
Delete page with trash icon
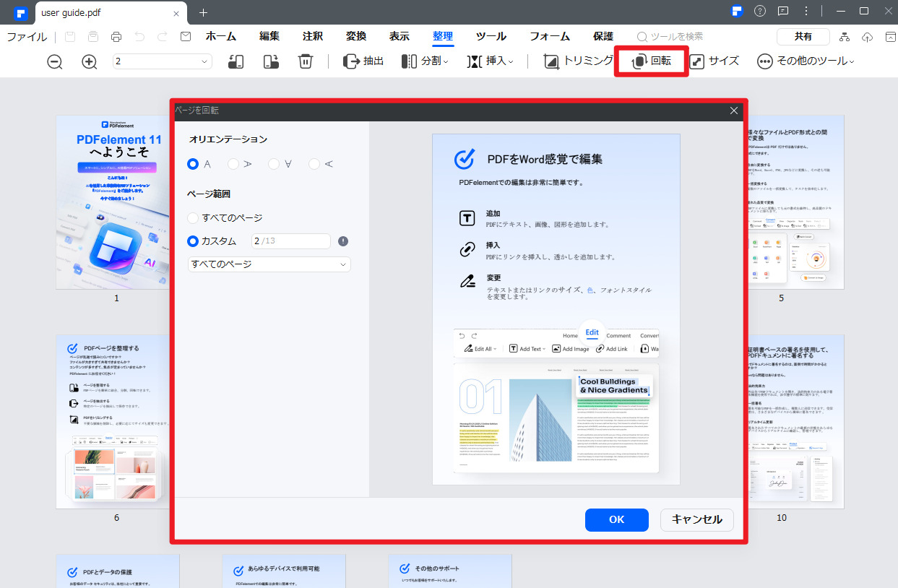click(306, 61)
